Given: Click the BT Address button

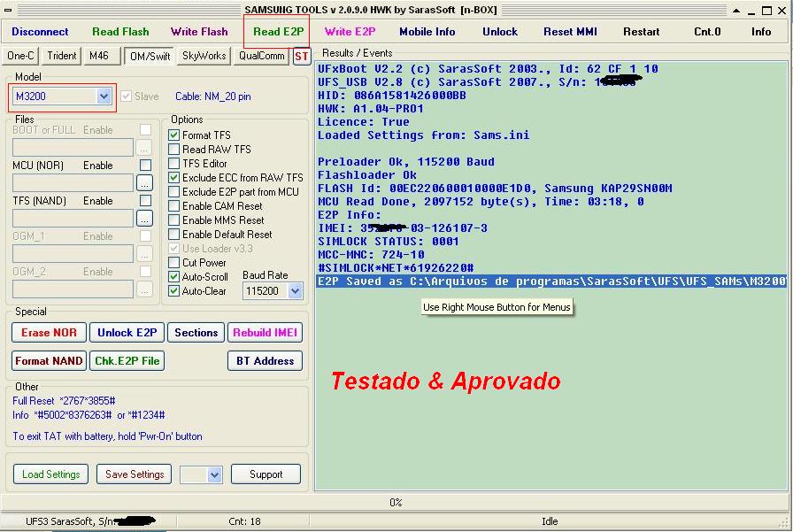Looking at the screenshot, I should 265,360.
